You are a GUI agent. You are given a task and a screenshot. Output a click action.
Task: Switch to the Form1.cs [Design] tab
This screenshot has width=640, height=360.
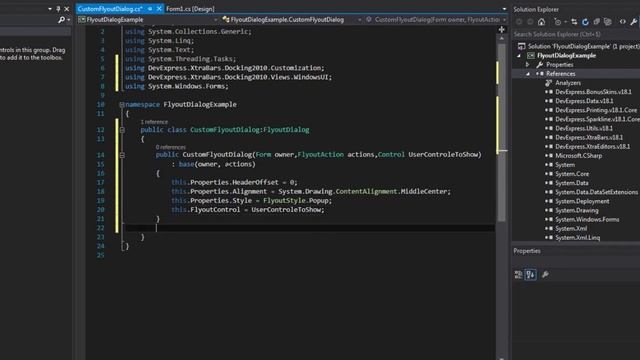coord(190,9)
